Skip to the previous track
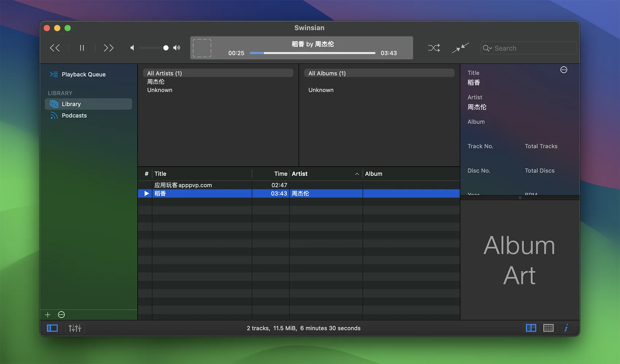620x364 pixels. pos(55,48)
